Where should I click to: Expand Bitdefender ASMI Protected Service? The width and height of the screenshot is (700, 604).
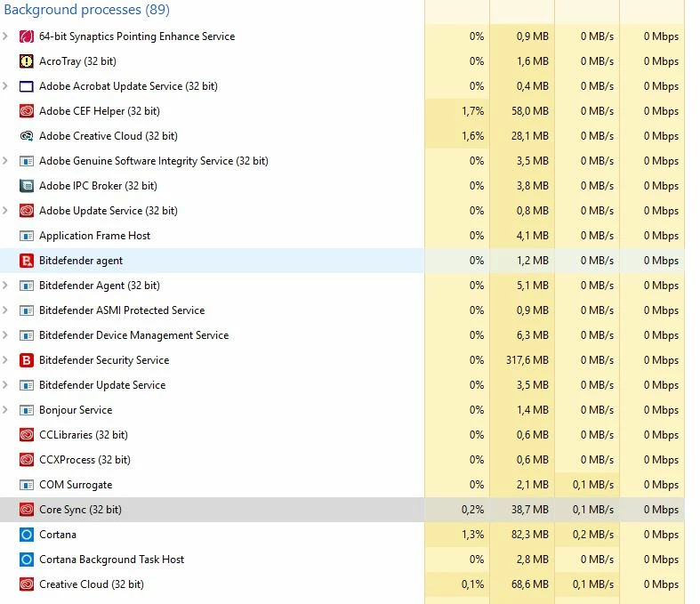5,310
